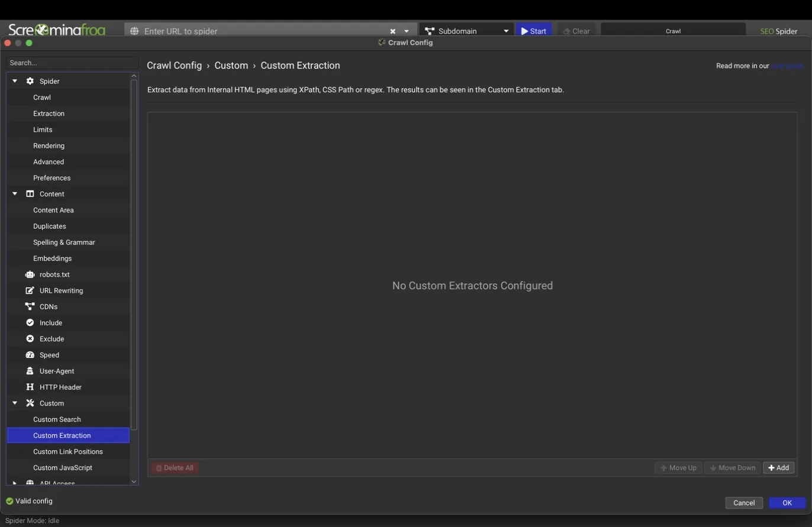Click the Spider gear icon

30,81
